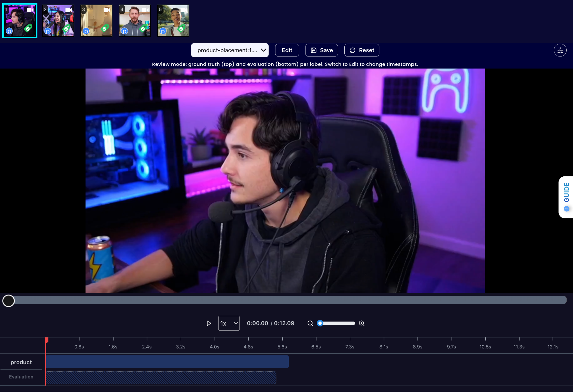
Task: Click the green tag checkmark on thumbnail 1
Action: click(28, 29)
